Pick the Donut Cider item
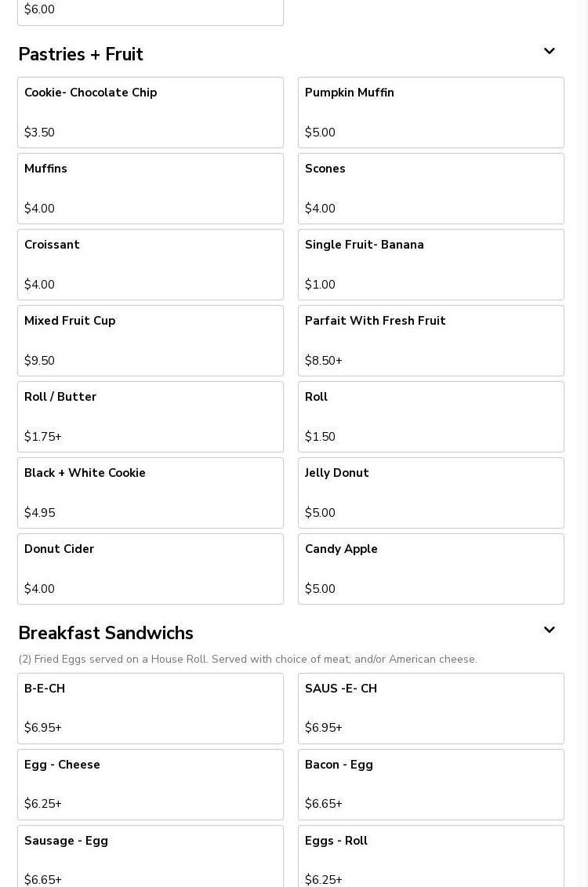 point(151,569)
